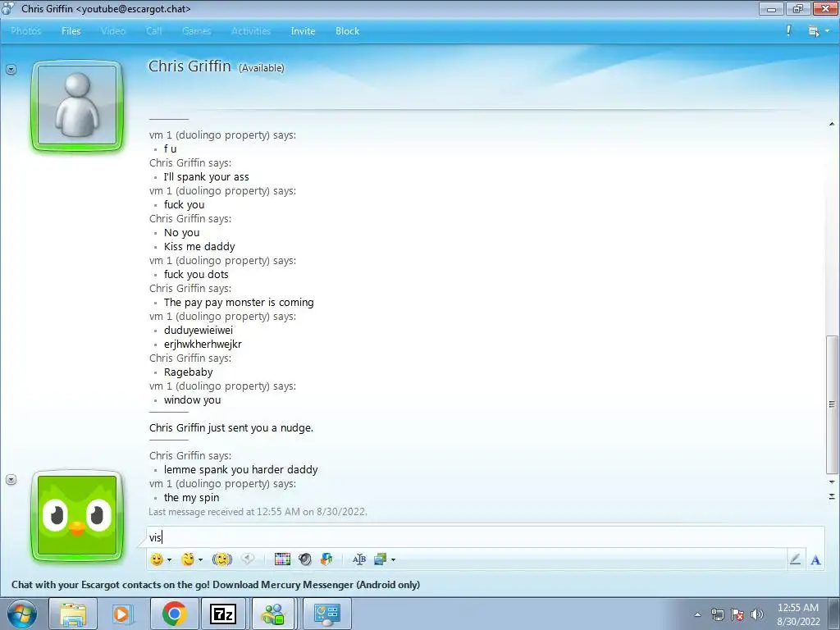
Task: Click the scrollbar up arrow
Action: (x=832, y=125)
